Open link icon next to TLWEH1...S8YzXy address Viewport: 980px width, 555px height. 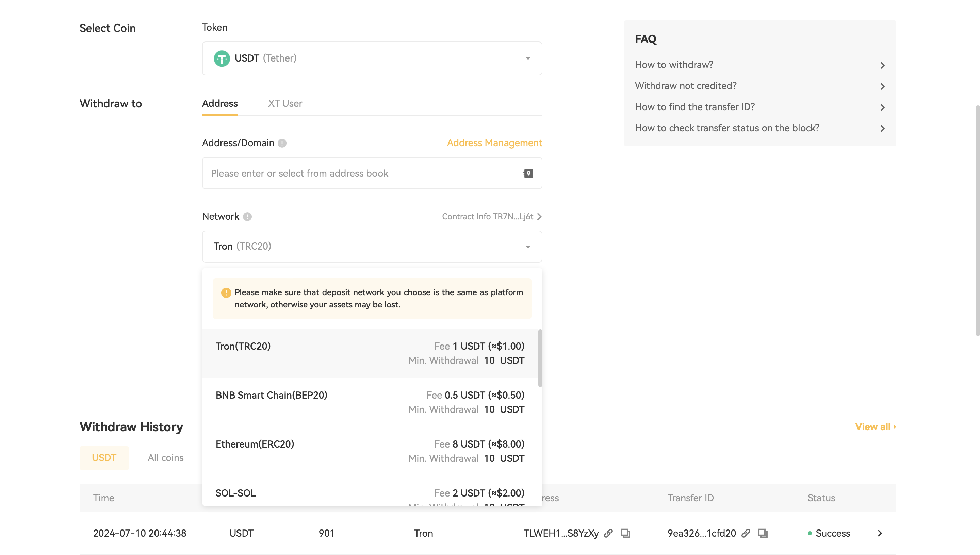pos(609,533)
